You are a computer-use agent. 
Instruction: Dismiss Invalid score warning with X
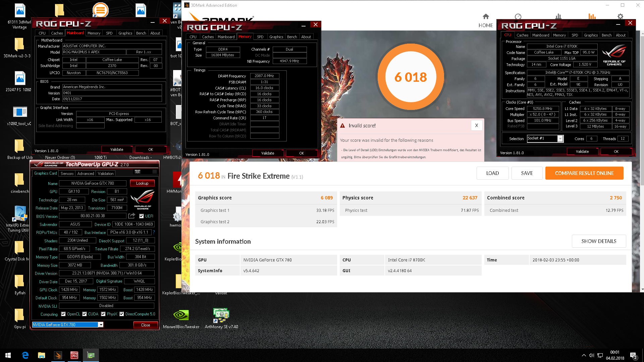(x=477, y=125)
